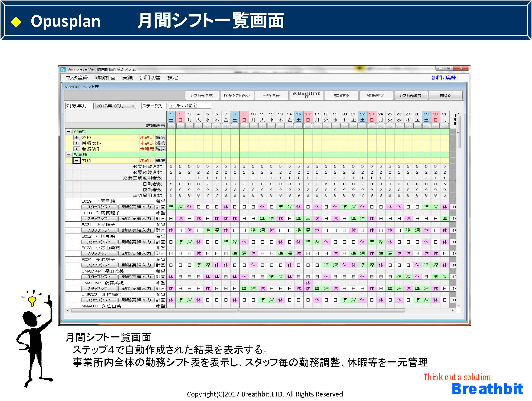Click スタッフシフト for 我妻理子
The width and height of the screenshot is (532, 401).
(99, 230)
